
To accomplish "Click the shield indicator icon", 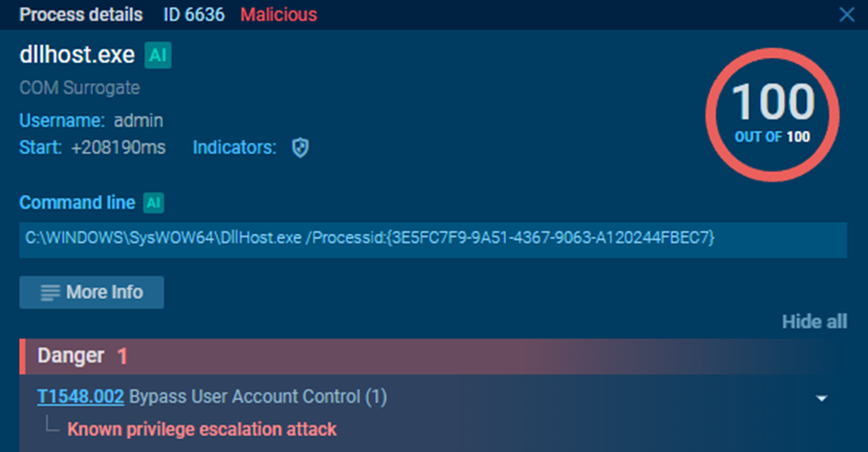I will (300, 148).
